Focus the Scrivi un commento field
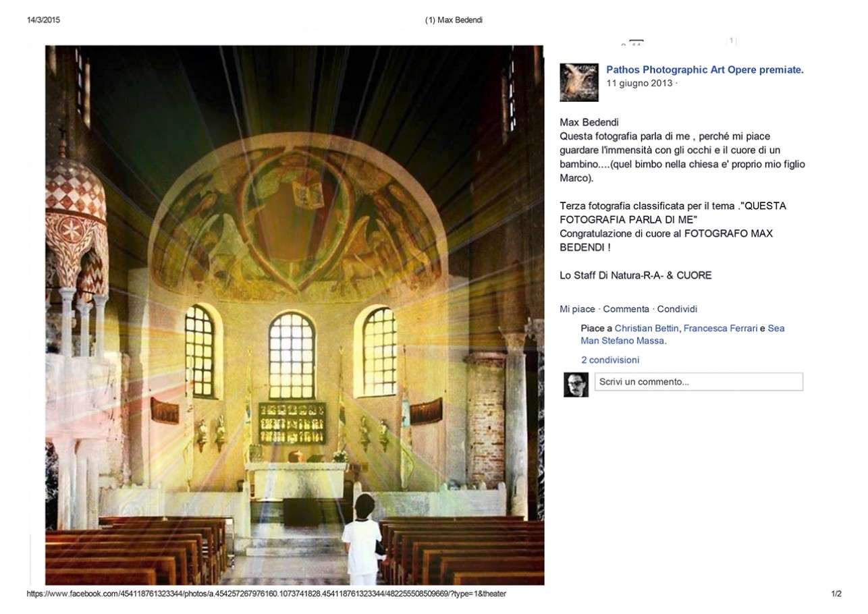 pyautogui.click(x=699, y=382)
